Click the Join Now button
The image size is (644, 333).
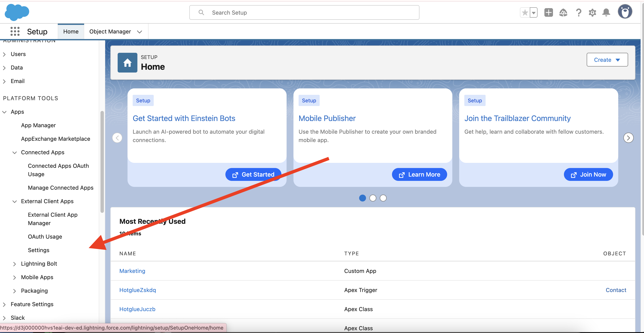pos(588,174)
